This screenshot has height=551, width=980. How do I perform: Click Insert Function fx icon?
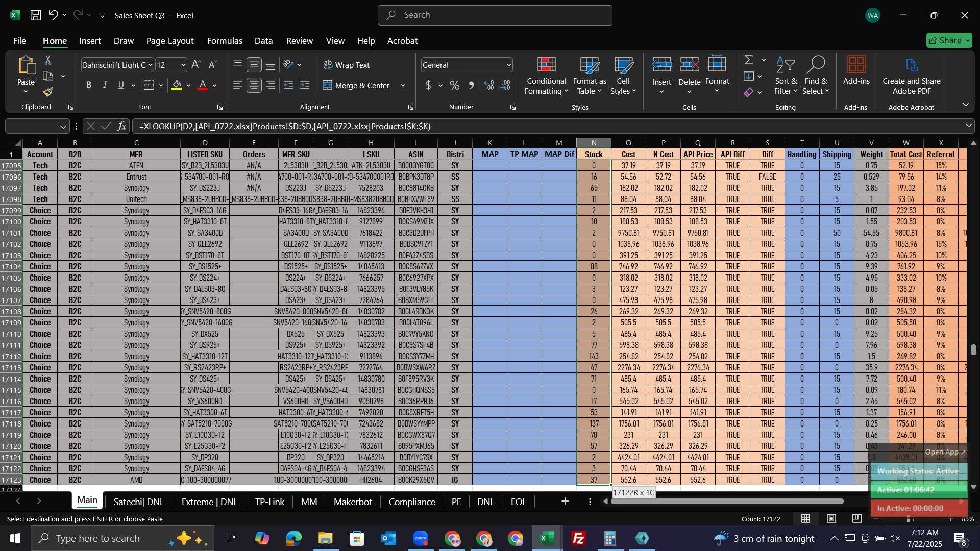[x=121, y=126]
